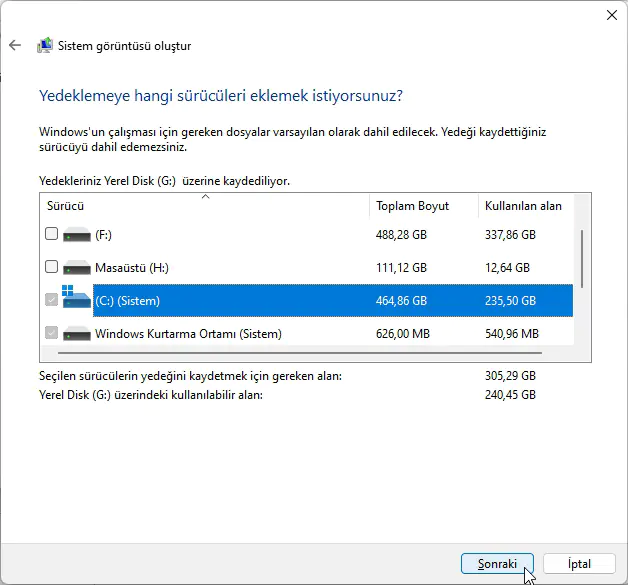
Task: Click the 235,50 GB used space value
Action: tap(510, 301)
